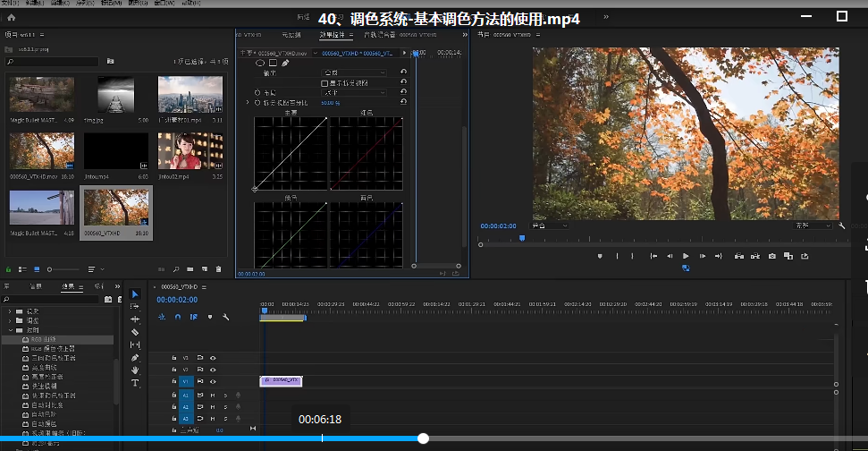
Task: Toggle V1 track targeting
Action: coord(186,382)
